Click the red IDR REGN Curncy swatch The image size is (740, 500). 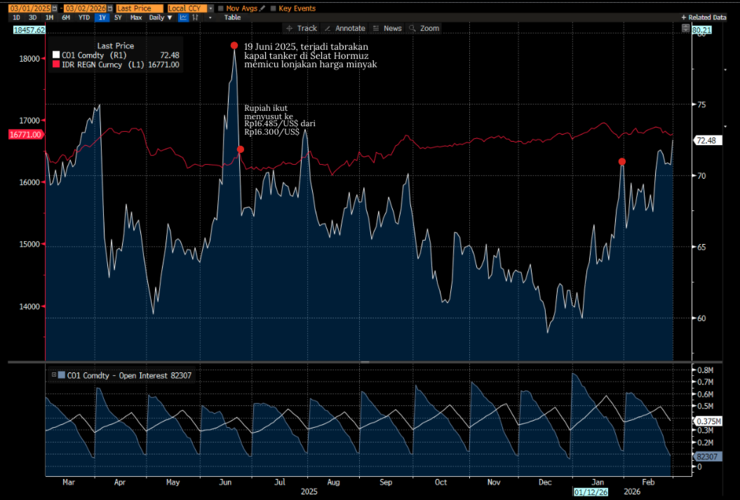tap(56, 65)
